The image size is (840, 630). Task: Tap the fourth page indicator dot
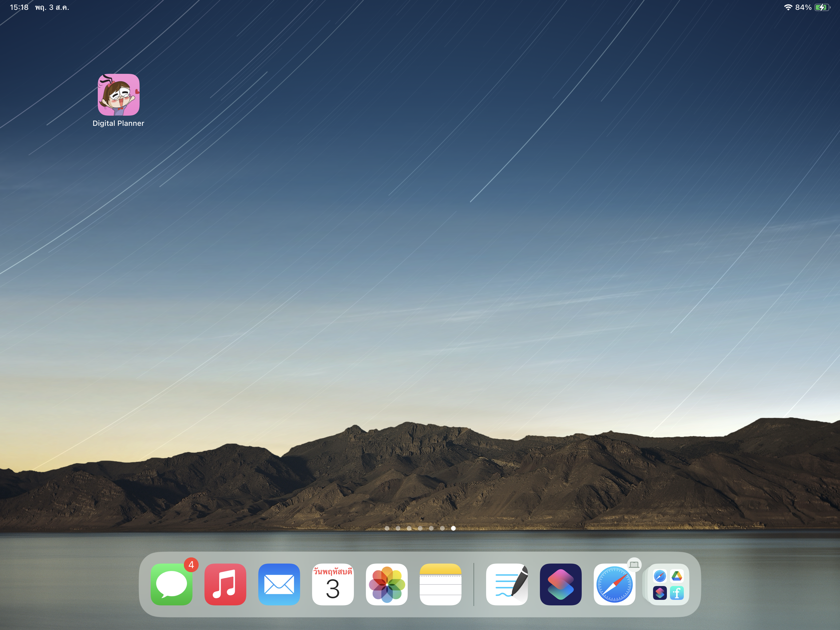pyautogui.click(x=420, y=528)
